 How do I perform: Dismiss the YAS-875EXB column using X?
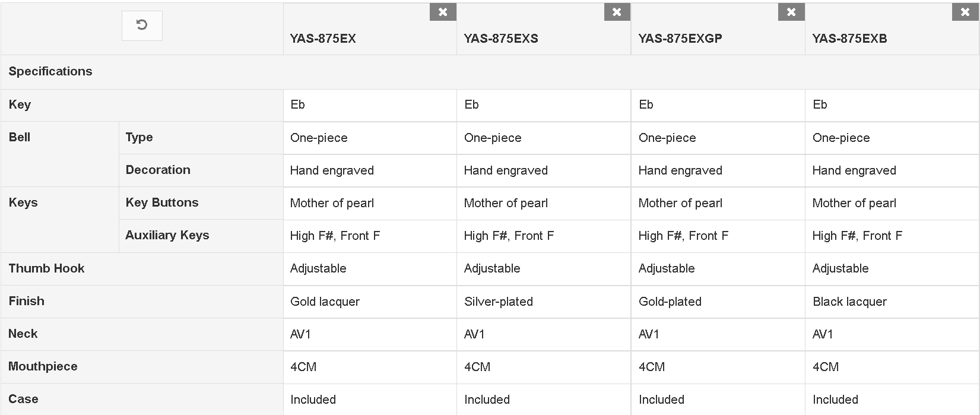point(965,12)
